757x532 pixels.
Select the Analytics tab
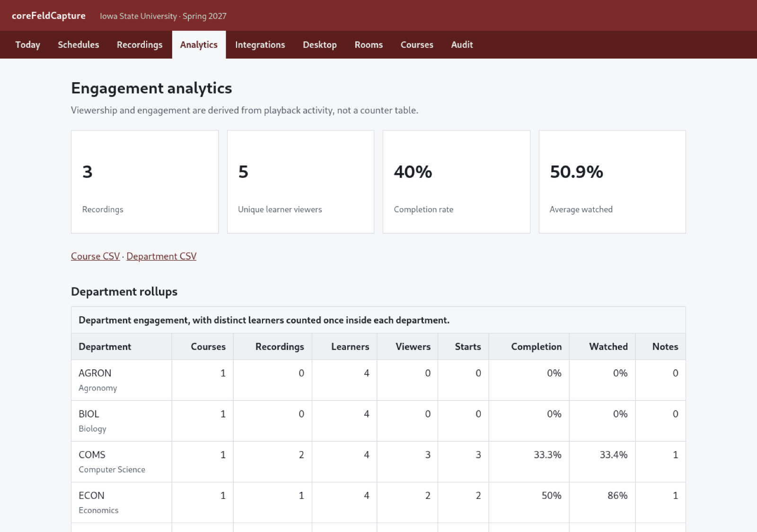(199, 44)
